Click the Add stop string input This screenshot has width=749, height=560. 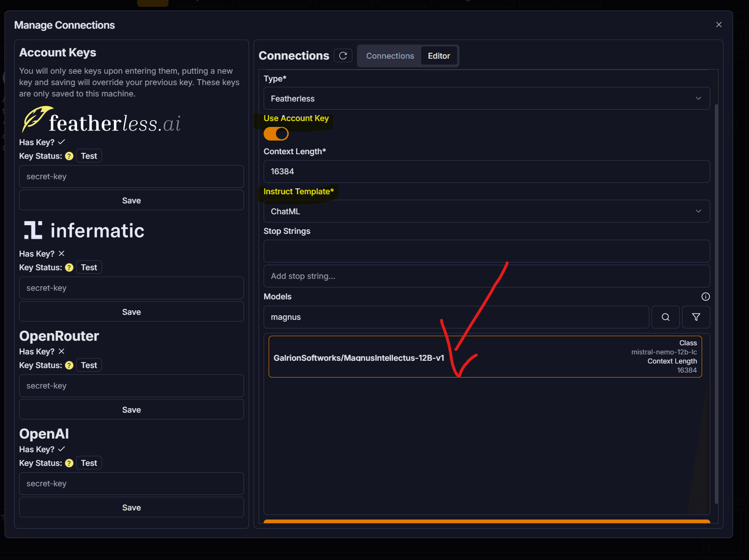[x=487, y=276]
